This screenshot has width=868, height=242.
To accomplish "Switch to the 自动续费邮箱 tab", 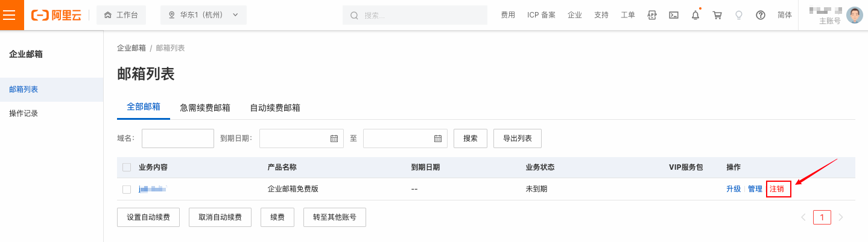I will [x=275, y=108].
